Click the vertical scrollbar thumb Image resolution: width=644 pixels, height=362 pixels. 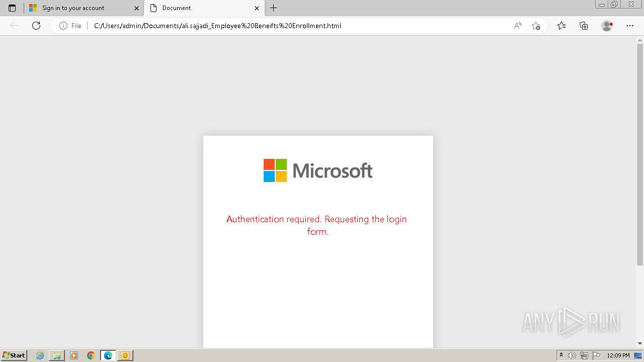(x=640, y=155)
